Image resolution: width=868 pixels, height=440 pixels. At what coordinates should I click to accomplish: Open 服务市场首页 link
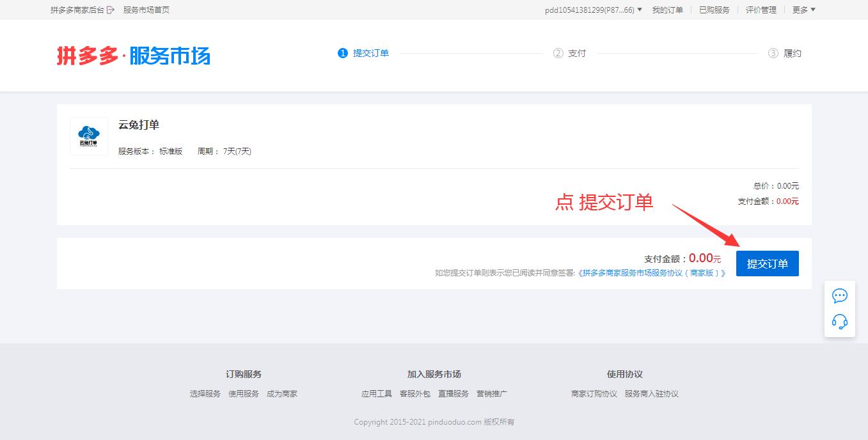[146, 10]
